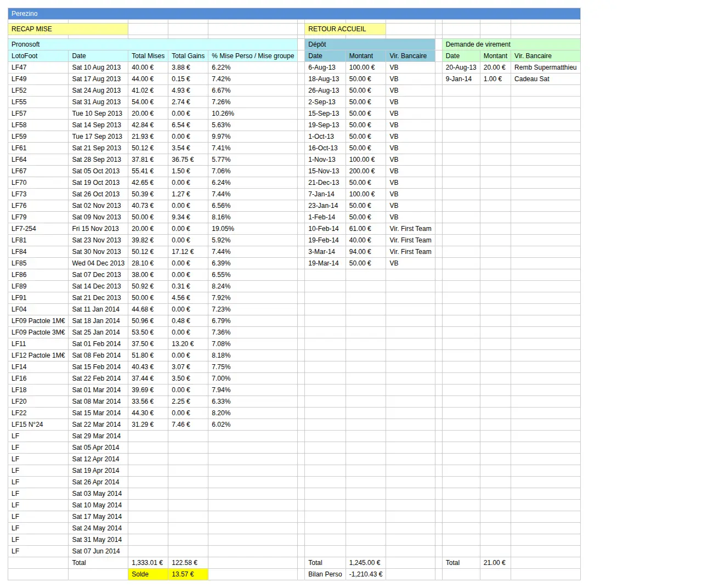Click the Demande de virement header
702x588 pixels.
(x=511, y=44)
